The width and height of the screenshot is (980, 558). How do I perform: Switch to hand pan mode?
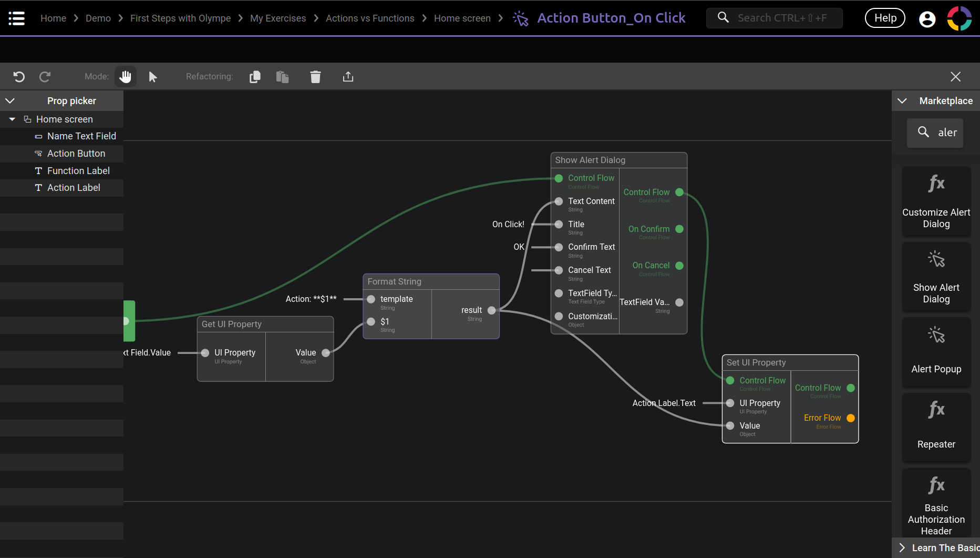125,77
